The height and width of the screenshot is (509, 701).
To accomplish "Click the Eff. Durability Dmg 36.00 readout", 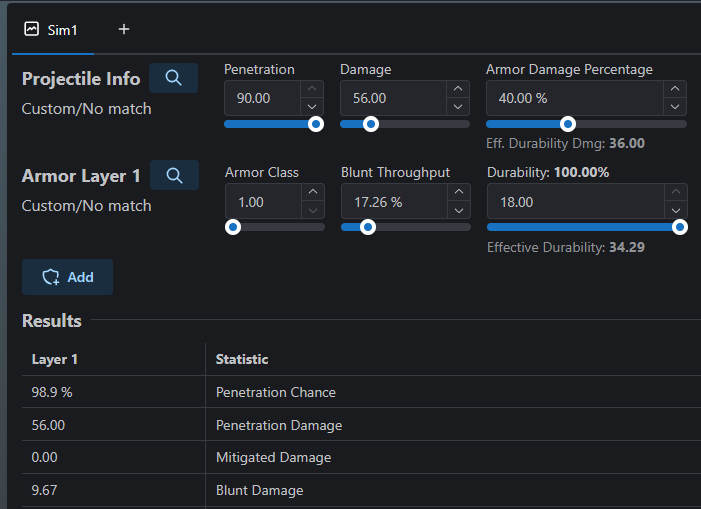I will [x=566, y=143].
